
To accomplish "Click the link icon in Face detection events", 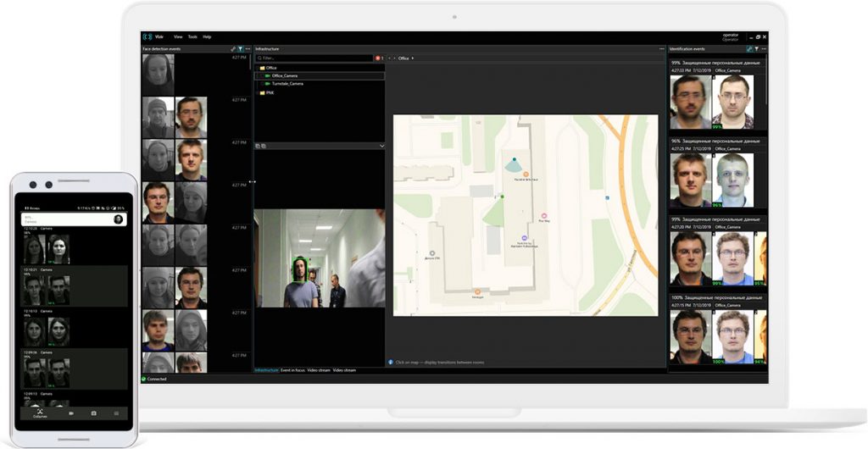I will point(233,49).
